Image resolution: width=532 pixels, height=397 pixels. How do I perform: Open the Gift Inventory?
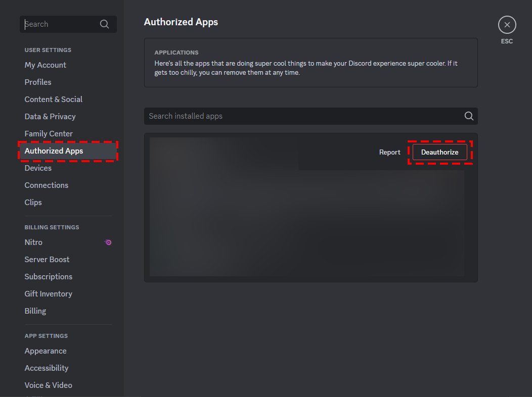(x=48, y=293)
